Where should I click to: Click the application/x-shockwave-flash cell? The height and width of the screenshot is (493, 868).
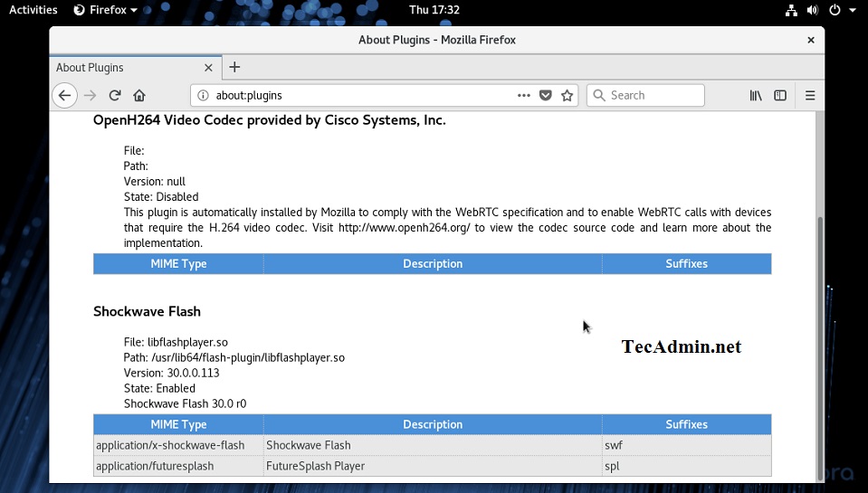pos(178,445)
